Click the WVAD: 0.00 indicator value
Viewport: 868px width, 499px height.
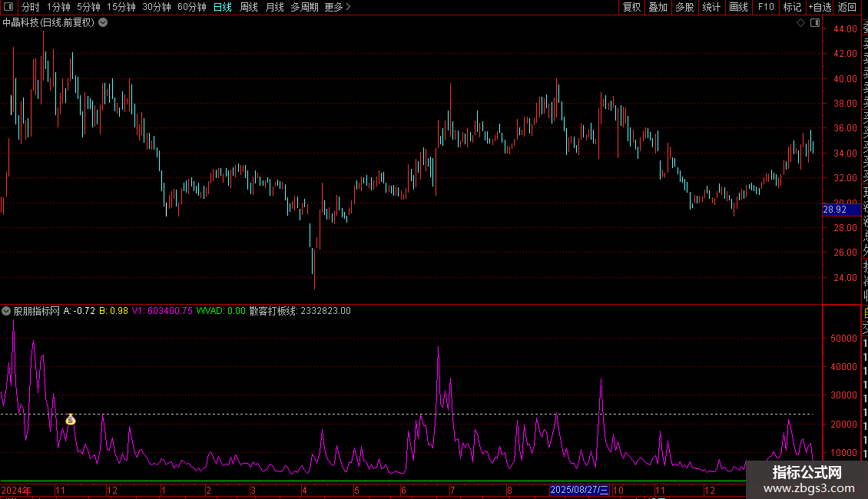tap(221, 311)
